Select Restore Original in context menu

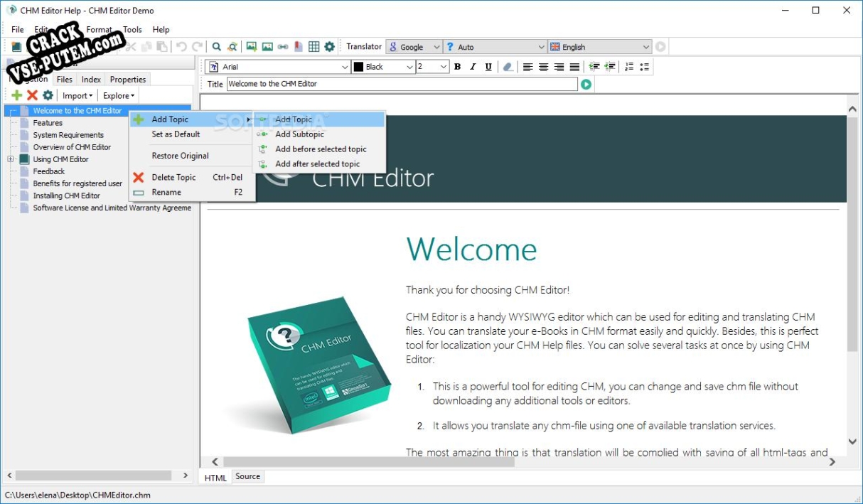191,156
